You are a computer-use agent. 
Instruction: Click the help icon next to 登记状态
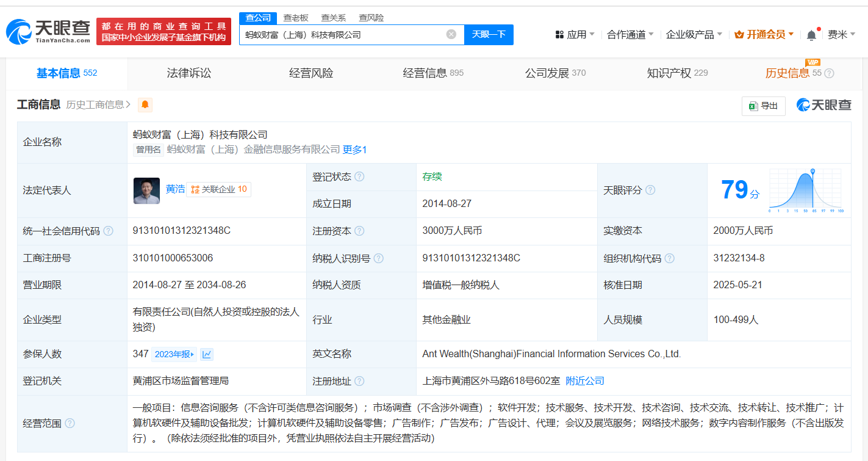coord(359,176)
